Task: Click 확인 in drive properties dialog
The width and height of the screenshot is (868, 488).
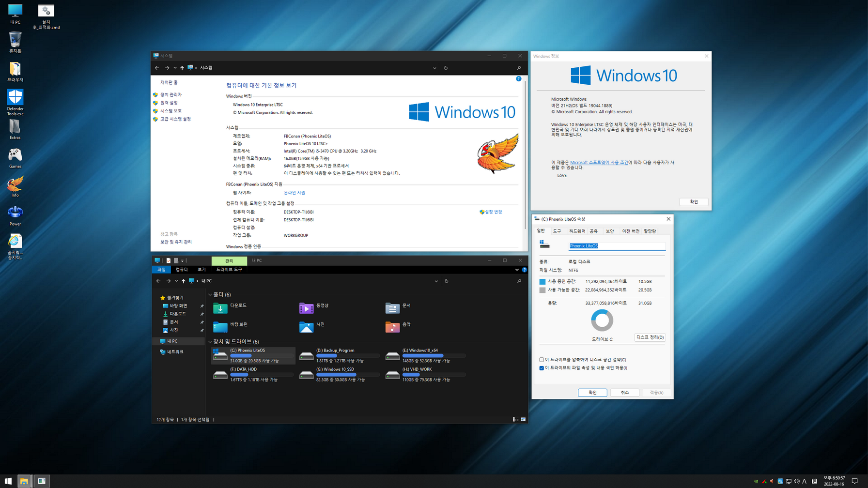Action: pos(592,393)
